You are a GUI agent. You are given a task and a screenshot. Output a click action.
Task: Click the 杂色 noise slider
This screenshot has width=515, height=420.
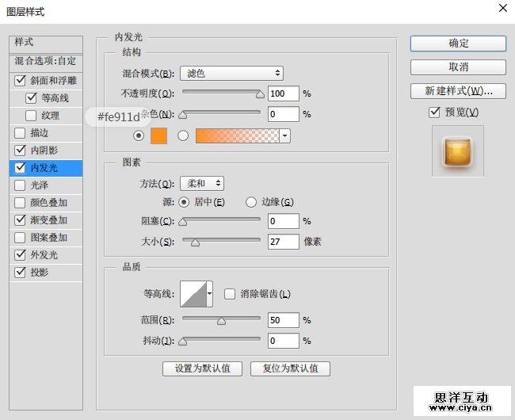coord(220,114)
